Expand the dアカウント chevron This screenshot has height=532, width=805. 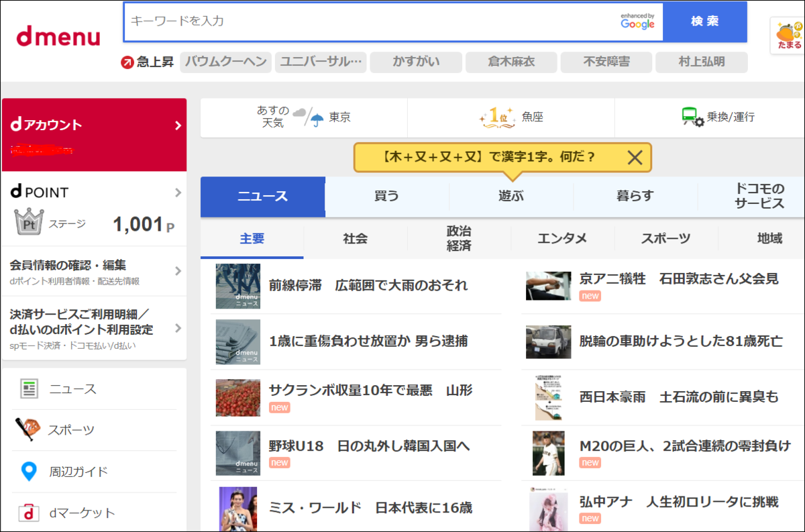pos(178,125)
